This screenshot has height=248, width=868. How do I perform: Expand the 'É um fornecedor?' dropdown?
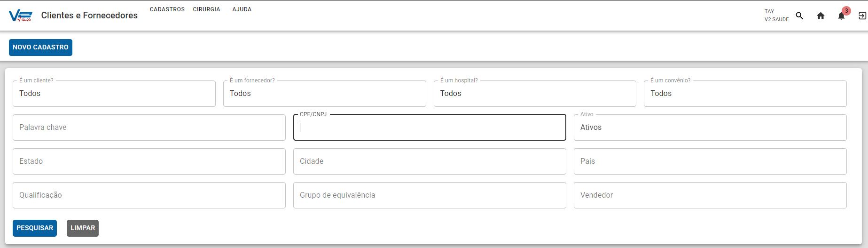point(325,94)
